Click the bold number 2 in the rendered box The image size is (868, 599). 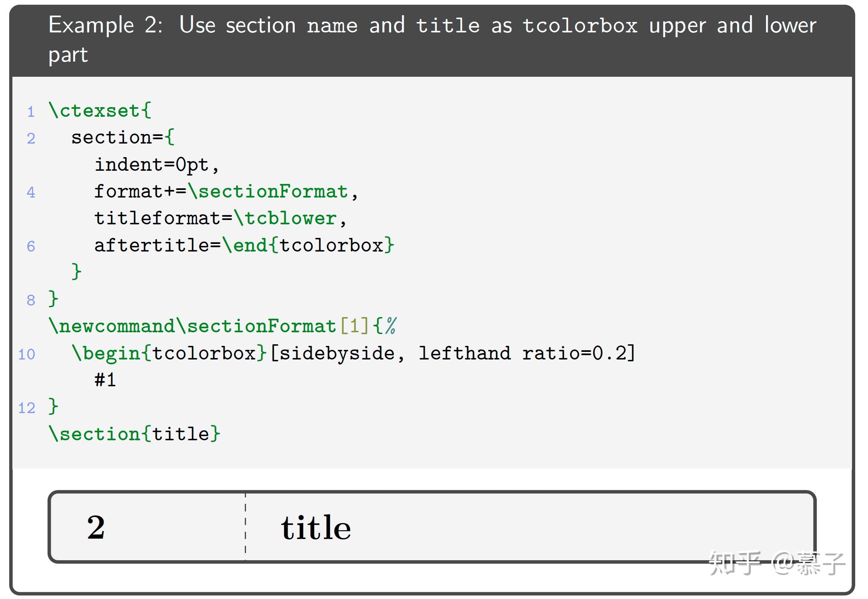click(x=96, y=527)
